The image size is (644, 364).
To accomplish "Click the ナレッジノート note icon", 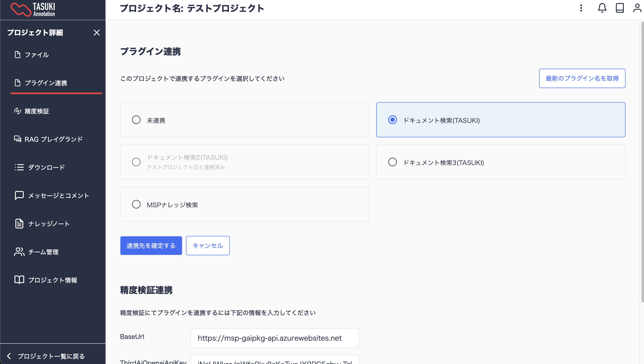I will pyautogui.click(x=19, y=224).
